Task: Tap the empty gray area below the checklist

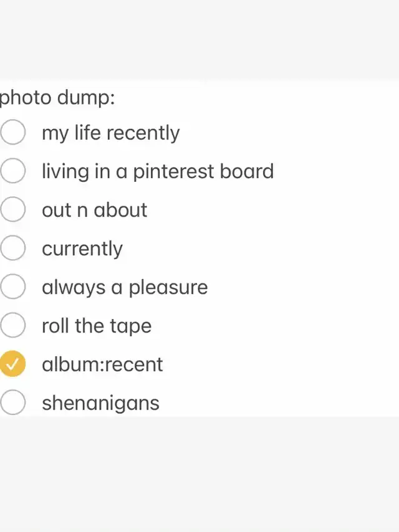Action: 199,475
